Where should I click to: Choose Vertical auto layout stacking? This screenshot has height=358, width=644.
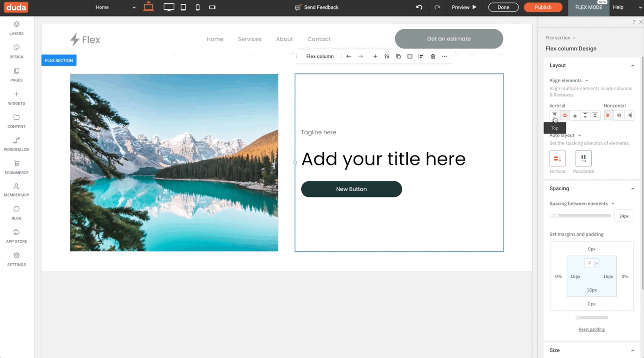tap(557, 158)
